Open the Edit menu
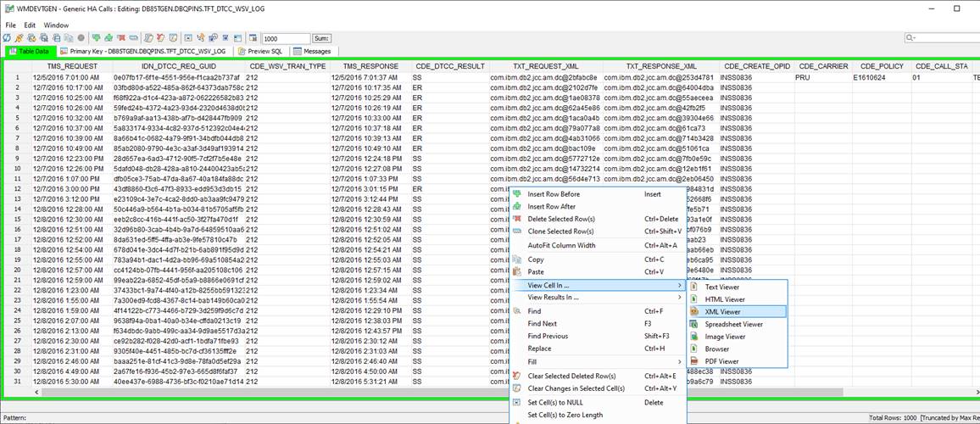Screen dimensions: 980x424 (x=30, y=25)
